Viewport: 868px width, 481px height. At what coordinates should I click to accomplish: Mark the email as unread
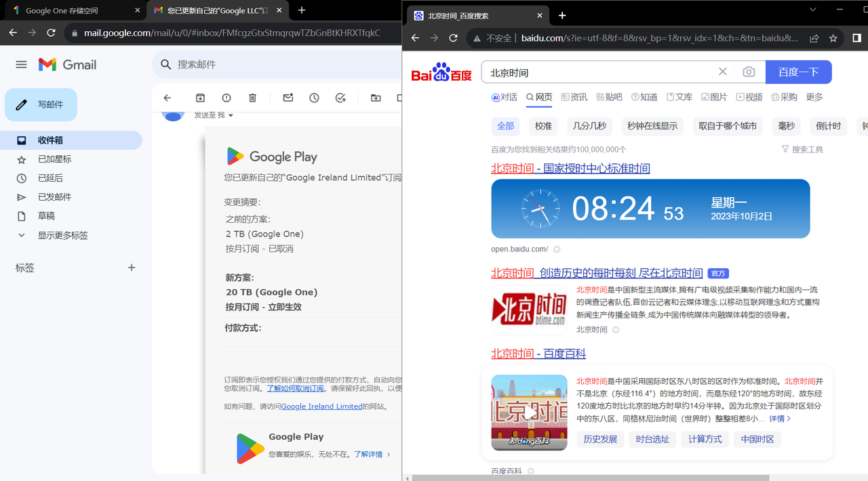point(288,98)
